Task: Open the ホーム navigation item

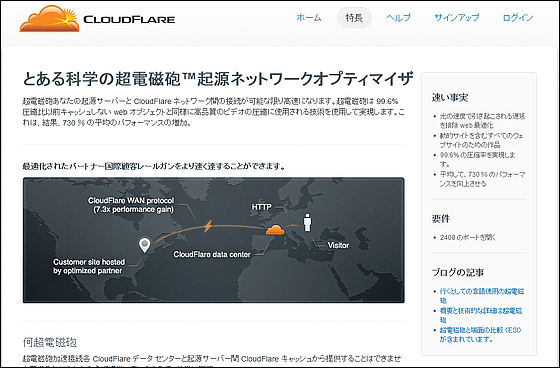Action: (309, 17)
